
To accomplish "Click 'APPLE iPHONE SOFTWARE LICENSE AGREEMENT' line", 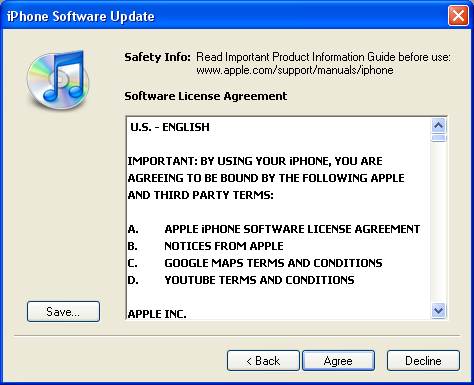I will pyautogui.click(x=292, y=229).
